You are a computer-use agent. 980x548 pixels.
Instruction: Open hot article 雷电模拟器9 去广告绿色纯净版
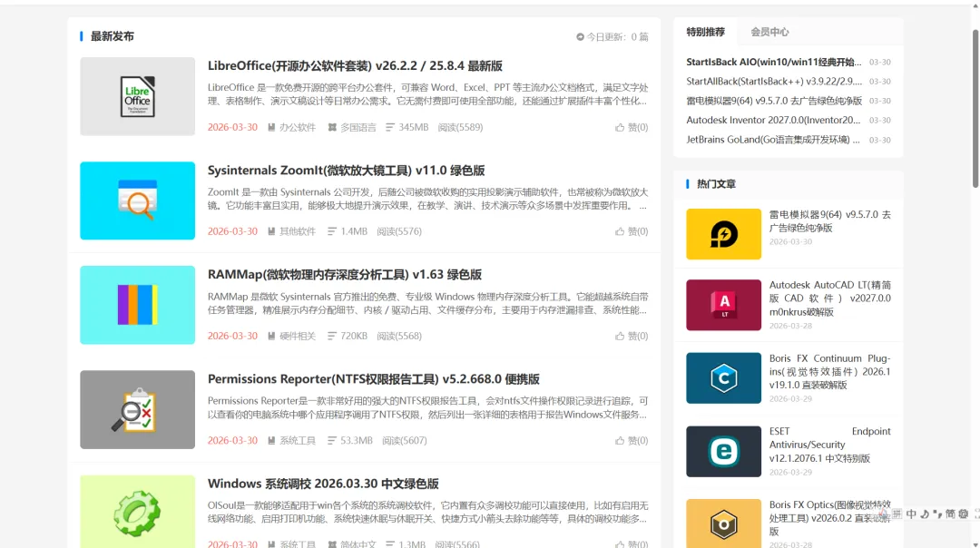coord(830,221)
